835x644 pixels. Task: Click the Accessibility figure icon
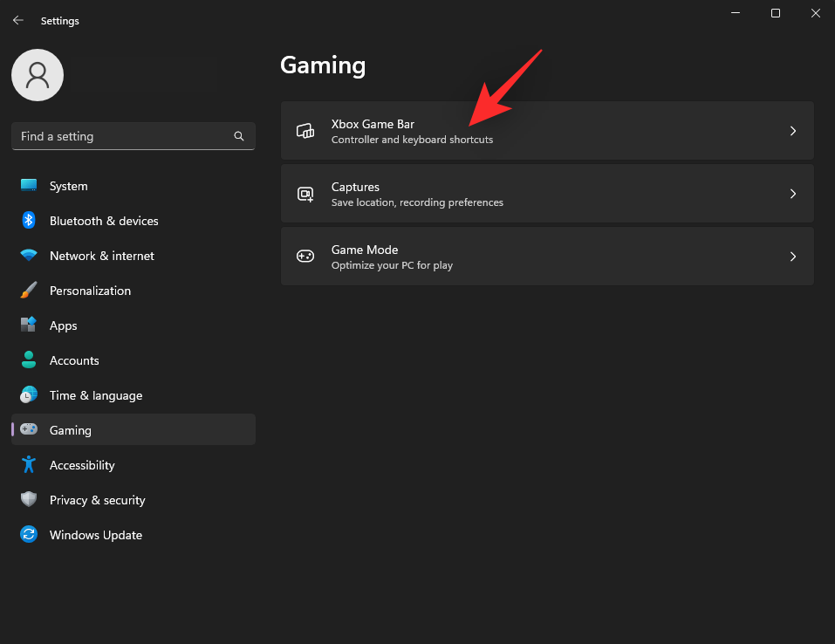point(29,465)
